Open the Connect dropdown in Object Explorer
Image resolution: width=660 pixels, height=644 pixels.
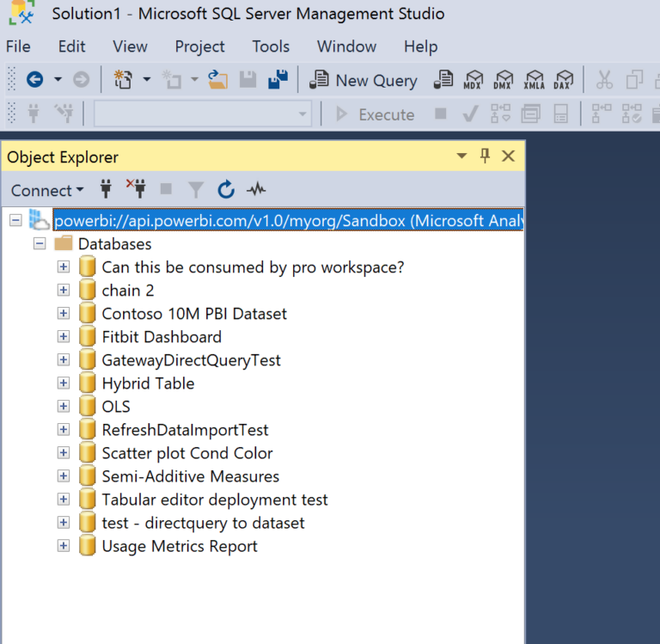[x=47, y=190]
